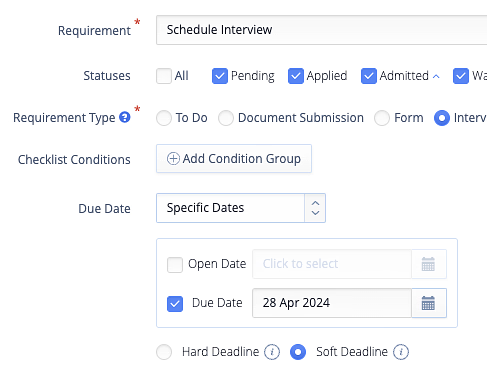Collapse the Admitted status chevron
The image size is (487, 374).
436,76
